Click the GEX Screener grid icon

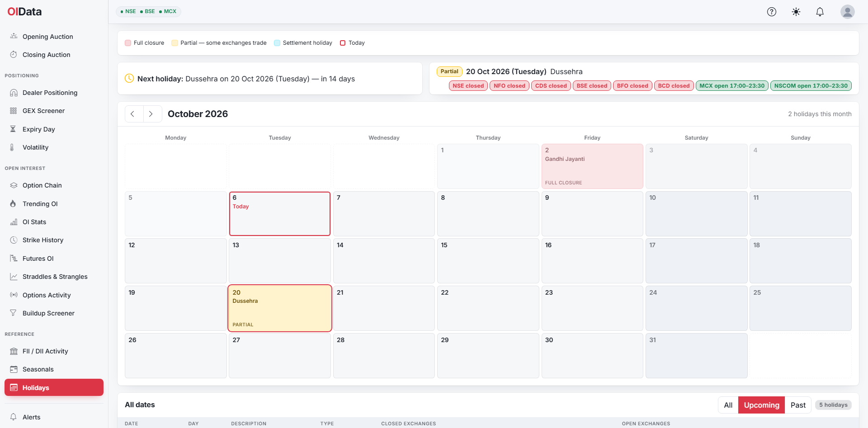point(14,111)
